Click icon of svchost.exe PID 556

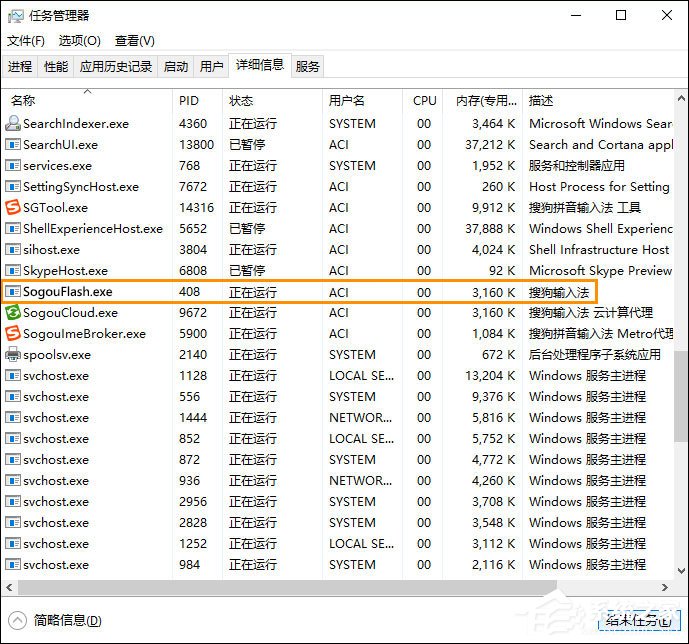tap(13, 397)
